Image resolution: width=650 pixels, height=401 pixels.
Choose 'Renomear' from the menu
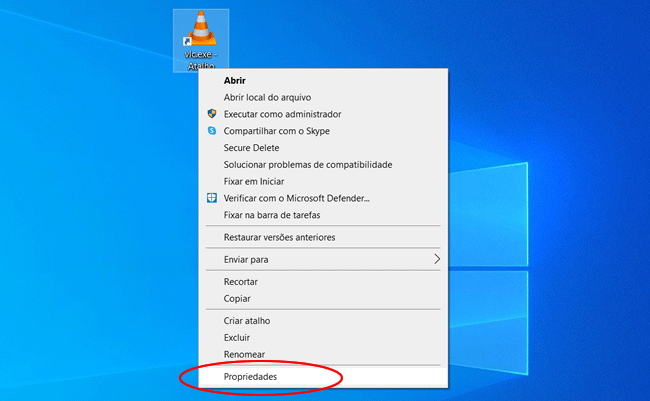pyautogui.click(x=243, y=354)
